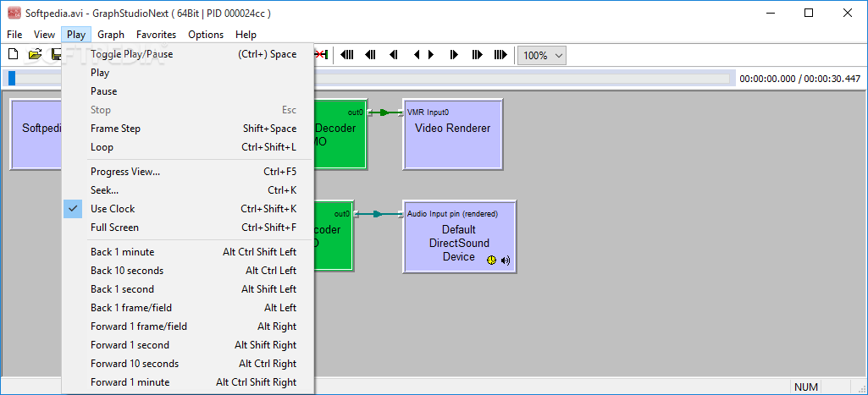Click the yellow clock icon on DirectSound Device
The height and width of the screenshot is (395, 868).
(491, 260)
